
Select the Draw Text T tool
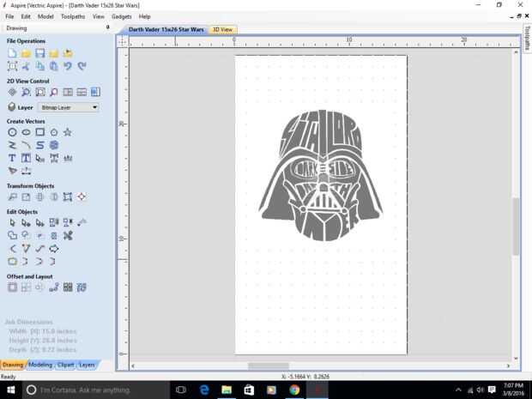tap(12, 158)
